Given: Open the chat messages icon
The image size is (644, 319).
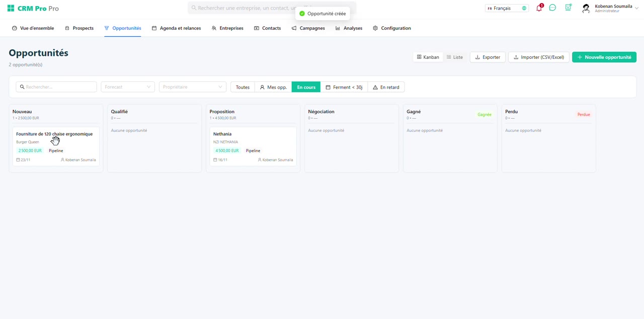Looking at the screenshot, I should 552,8.
